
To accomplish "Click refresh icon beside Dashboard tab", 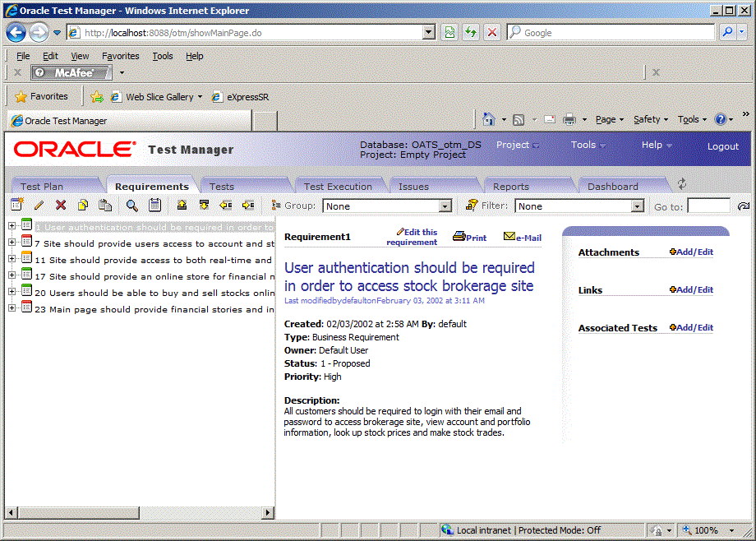I will point(682,184).
